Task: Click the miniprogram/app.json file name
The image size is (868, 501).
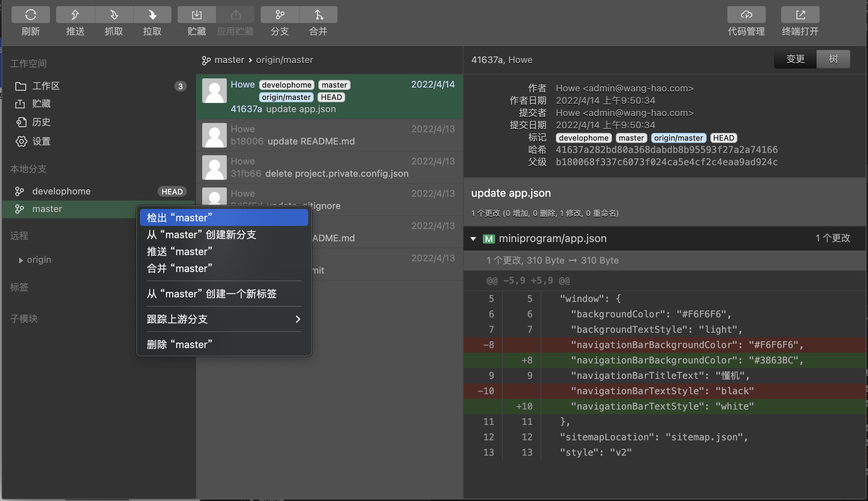Action: pyautogui.click(x=552, y=239)
